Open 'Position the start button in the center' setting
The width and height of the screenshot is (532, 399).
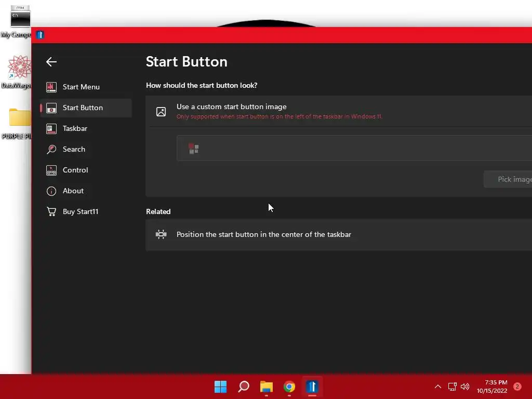point(339,235)
